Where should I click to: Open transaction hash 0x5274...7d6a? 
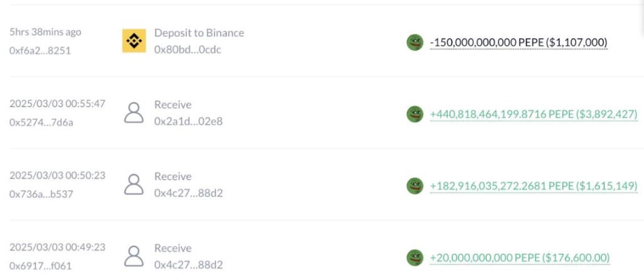coord(41,122)
